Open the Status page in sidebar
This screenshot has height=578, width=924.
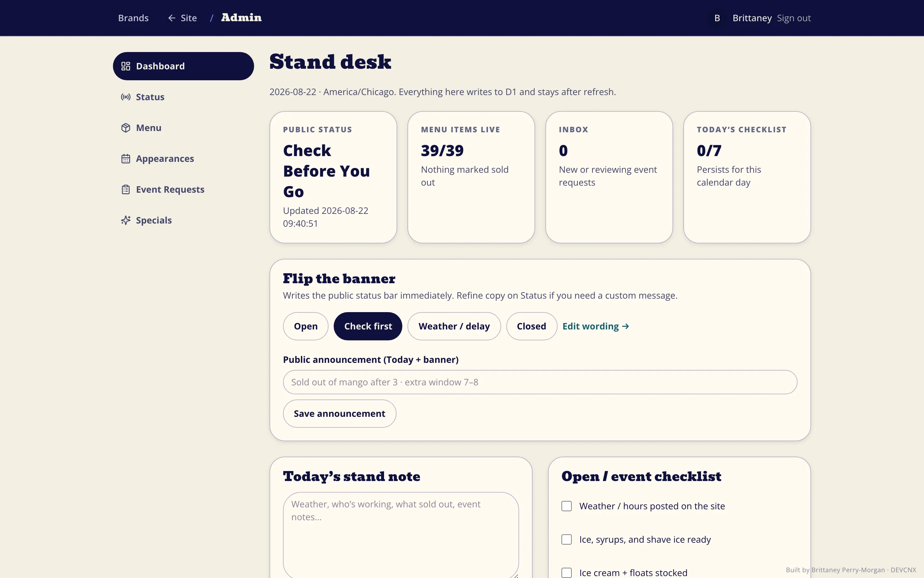pyautogui.click(x=183, y=97)
